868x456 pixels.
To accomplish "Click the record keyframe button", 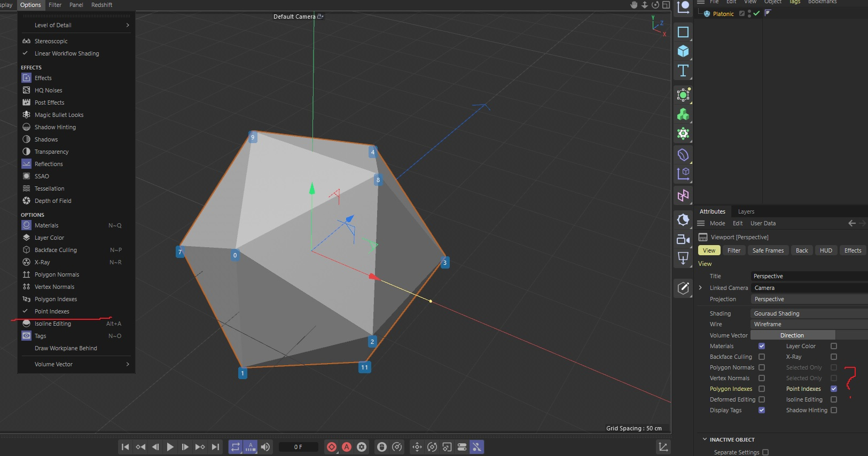I will (332, 447).
